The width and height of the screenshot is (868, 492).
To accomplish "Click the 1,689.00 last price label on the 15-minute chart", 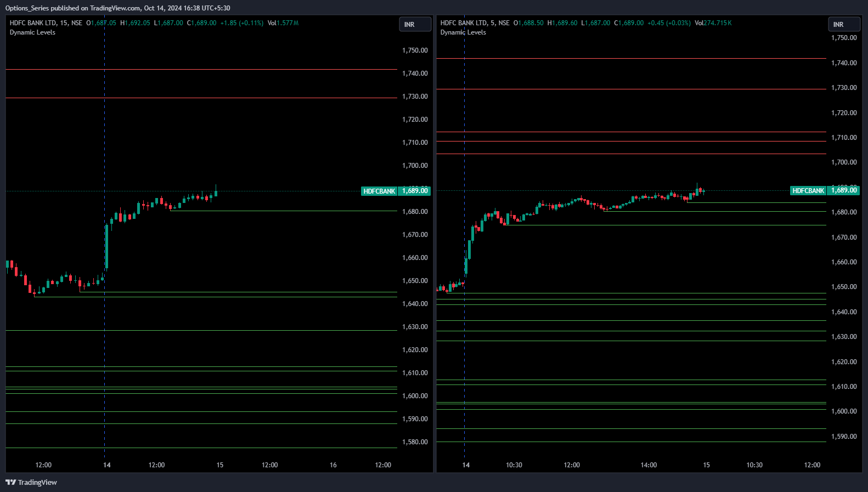I will [415, 191].
